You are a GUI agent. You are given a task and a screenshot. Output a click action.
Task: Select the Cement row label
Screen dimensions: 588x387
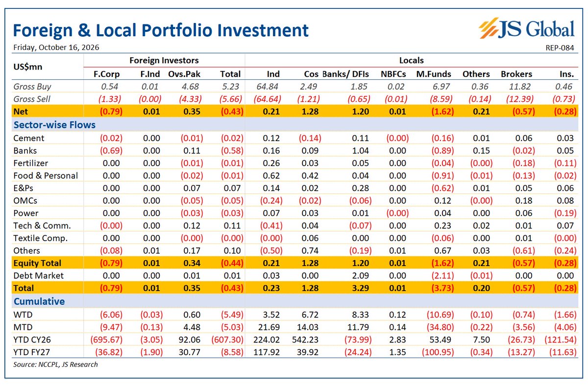pyautogui.click(x=29, y=138)
